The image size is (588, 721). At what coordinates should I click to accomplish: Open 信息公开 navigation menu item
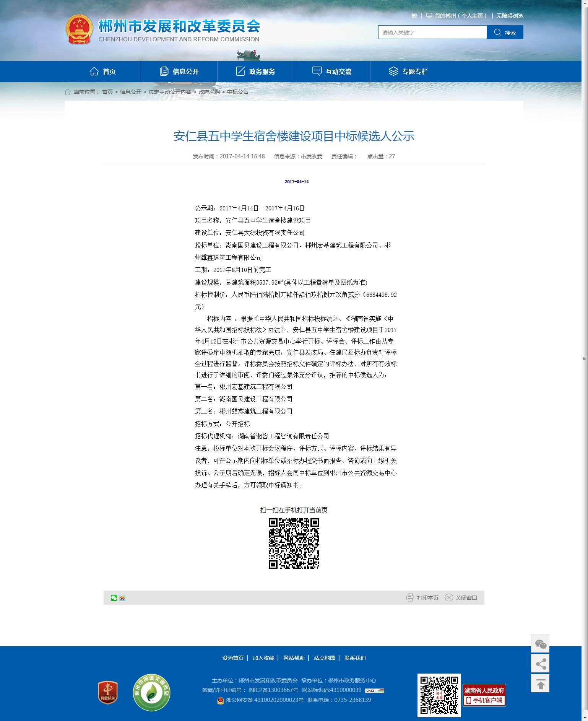(179, 72)
